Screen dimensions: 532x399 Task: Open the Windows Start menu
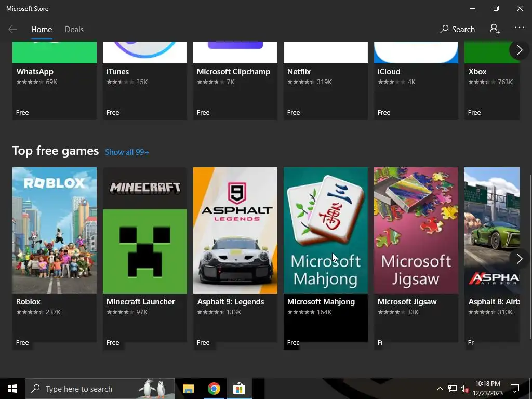[12, 389]
